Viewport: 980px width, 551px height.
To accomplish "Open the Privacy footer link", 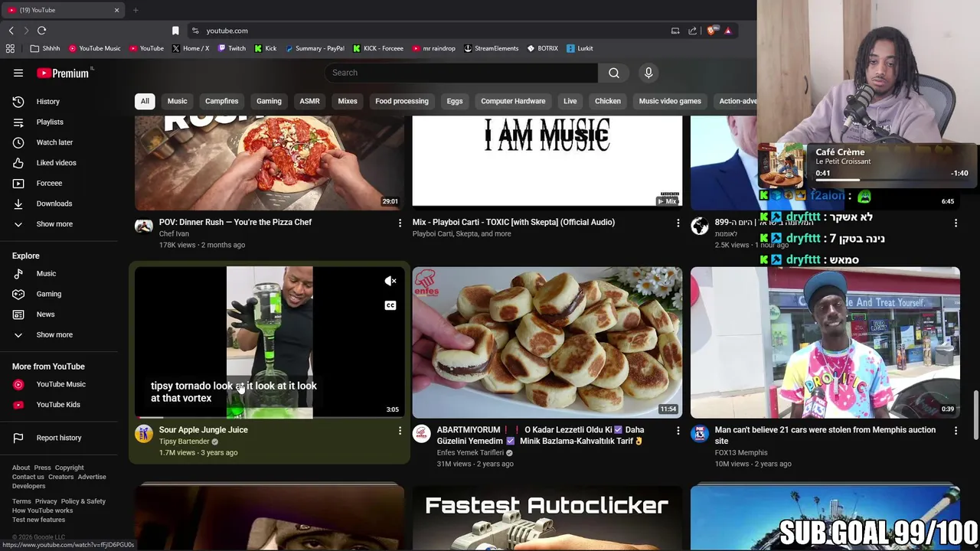I will (x=46, y=501).
